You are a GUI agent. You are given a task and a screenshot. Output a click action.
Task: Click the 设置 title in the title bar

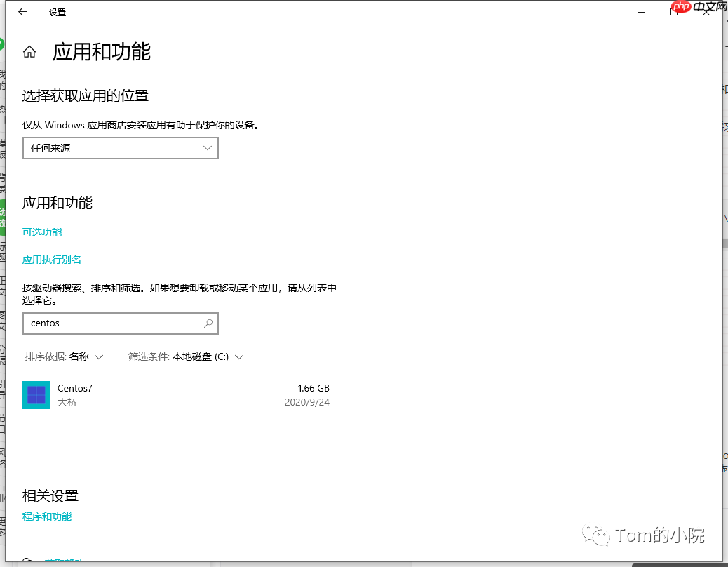pos(58,12)
